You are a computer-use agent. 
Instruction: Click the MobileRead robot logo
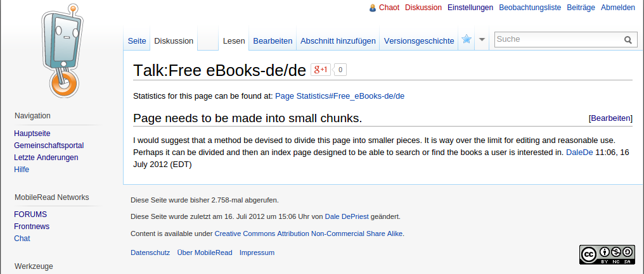point(61,52)
